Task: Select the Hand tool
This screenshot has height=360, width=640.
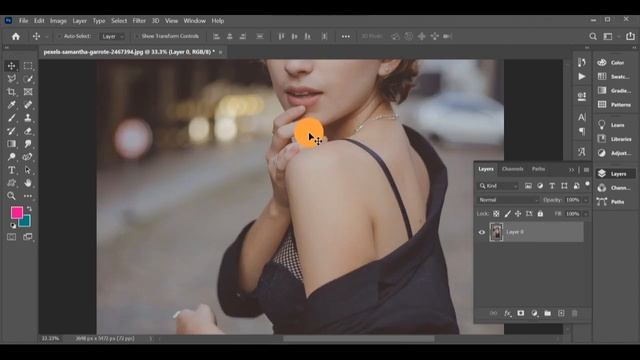Action: click(28, 183)
